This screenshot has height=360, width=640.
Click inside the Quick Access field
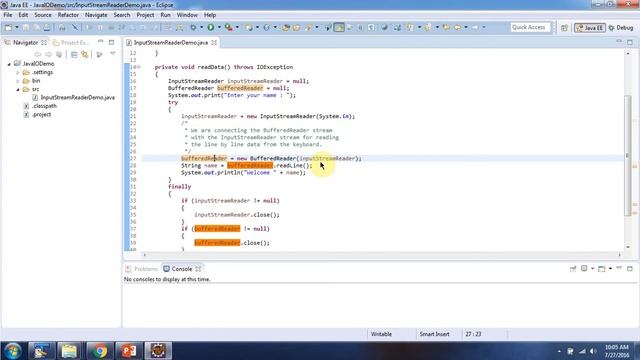(530, 27)
